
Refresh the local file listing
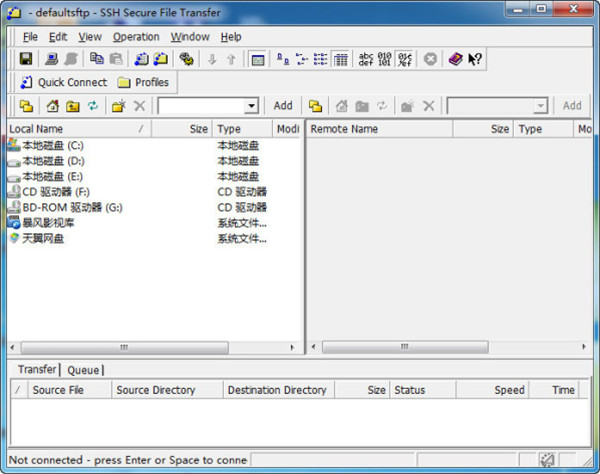point(93,106)
